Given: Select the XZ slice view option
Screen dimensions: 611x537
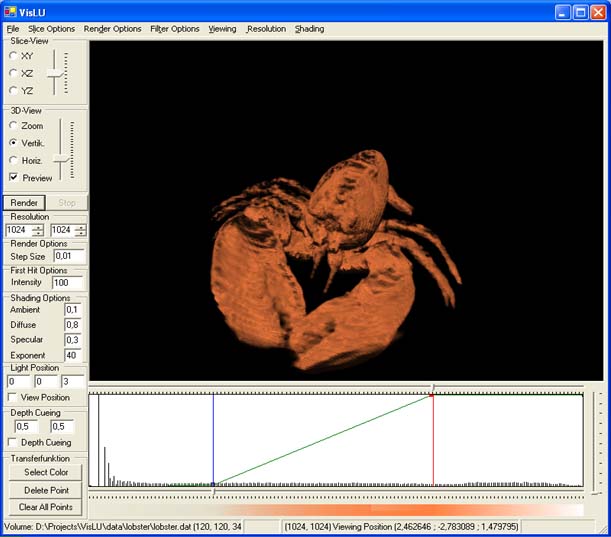Looking at the screenshot, I should pos(13,73).
